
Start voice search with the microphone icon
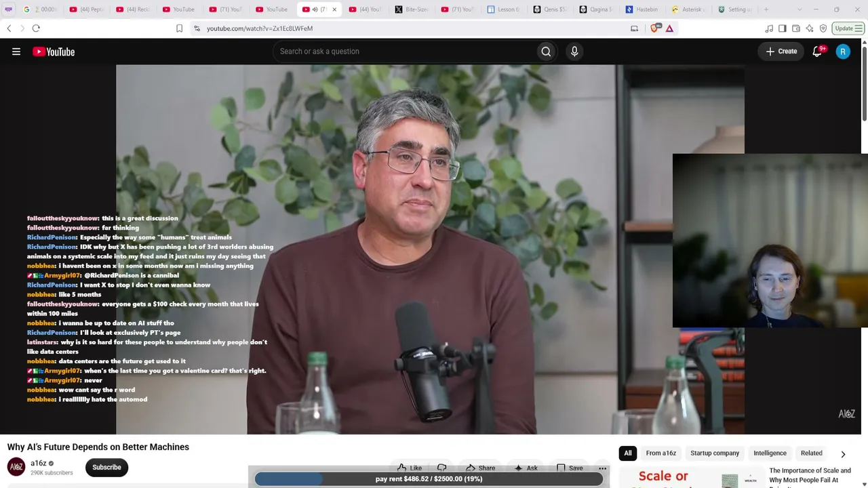574,52
